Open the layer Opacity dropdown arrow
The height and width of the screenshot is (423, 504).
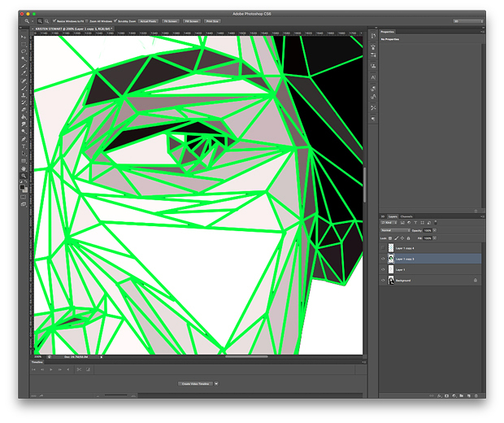[x=435, y=230]
